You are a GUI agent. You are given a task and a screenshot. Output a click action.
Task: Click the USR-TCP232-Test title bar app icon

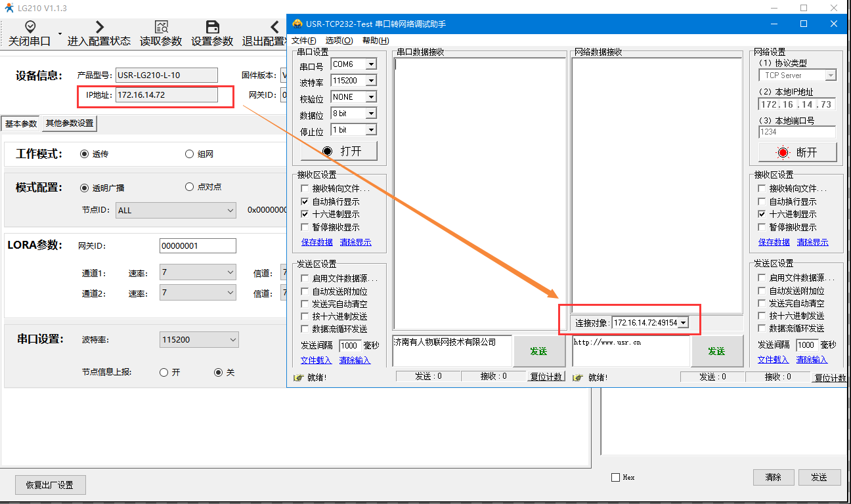point(297,24)
